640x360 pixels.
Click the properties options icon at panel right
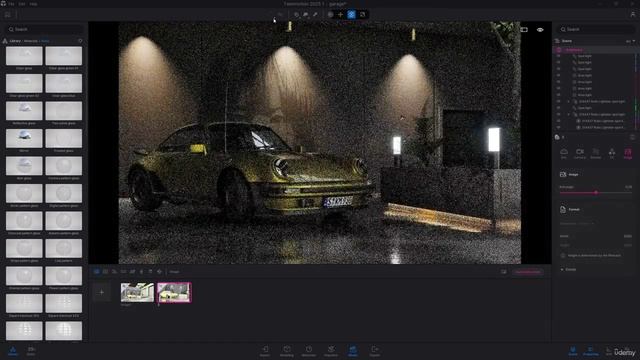[x=633, y=137]
